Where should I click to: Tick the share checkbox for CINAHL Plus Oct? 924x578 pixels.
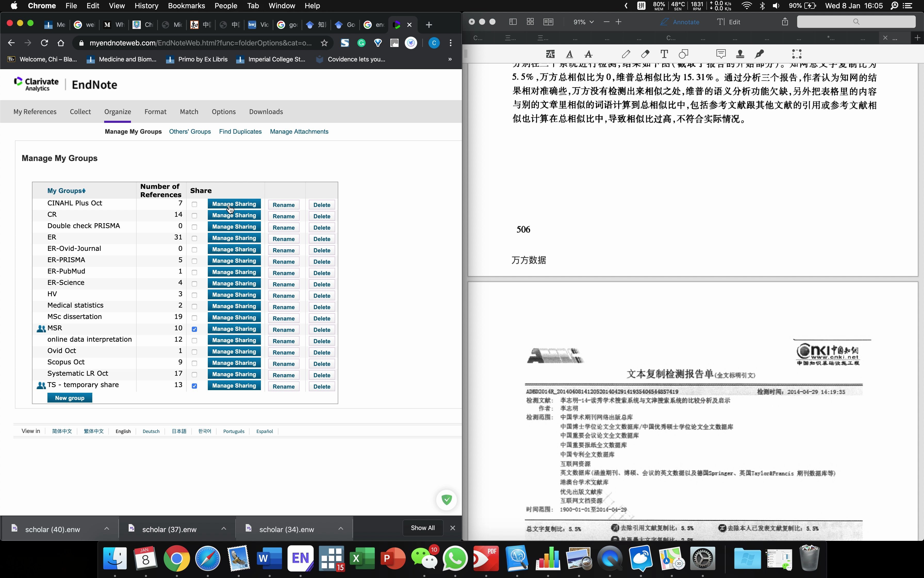[x=194, y=205]
